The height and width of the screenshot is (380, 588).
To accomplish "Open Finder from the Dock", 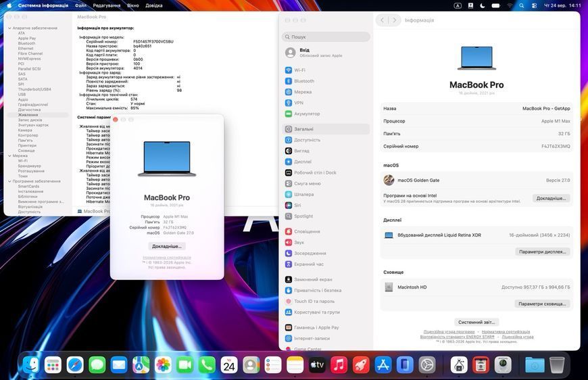I will pos(30,364).
